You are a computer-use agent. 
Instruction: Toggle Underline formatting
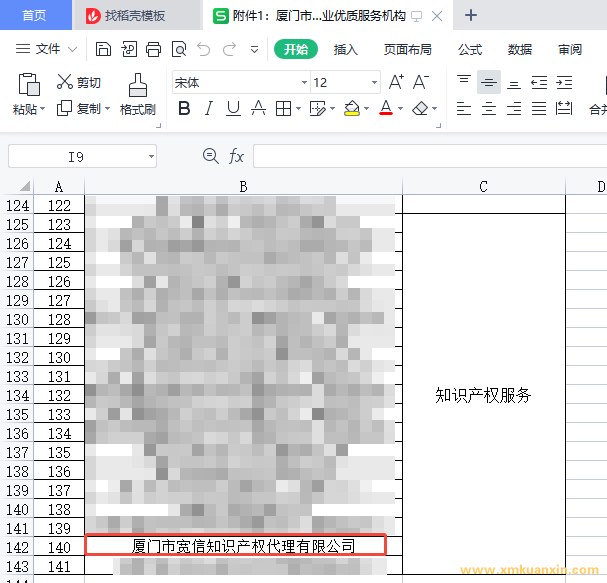click(x=233, y=109)
